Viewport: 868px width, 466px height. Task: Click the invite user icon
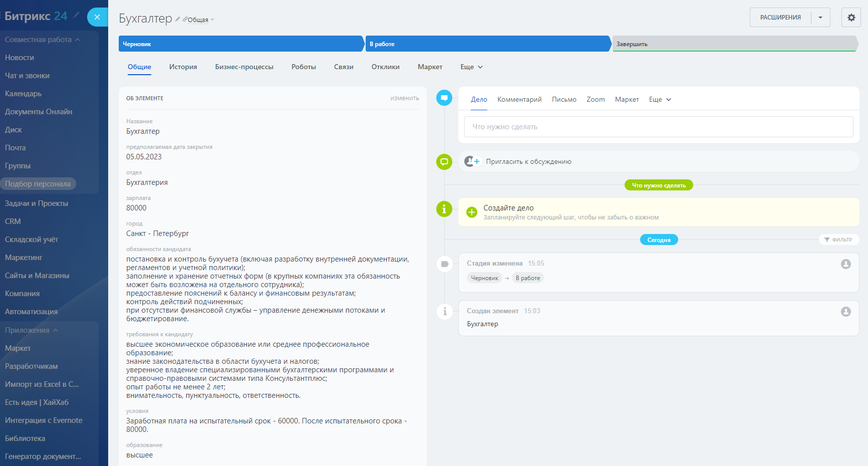tap(472, 161)
